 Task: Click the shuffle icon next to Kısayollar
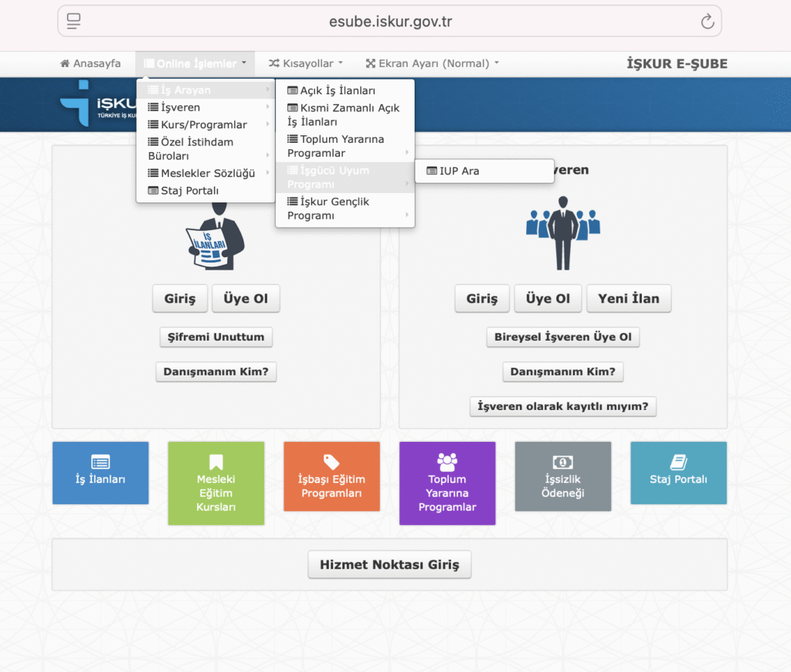[x=274, y=63]
